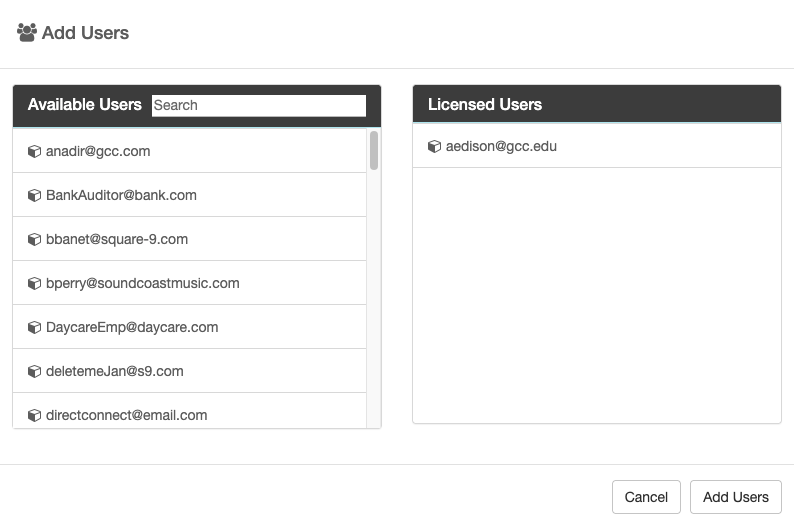Click the Available Users list scrollbar
This screenshot has width=794, height=525.
tap(374, 151)
